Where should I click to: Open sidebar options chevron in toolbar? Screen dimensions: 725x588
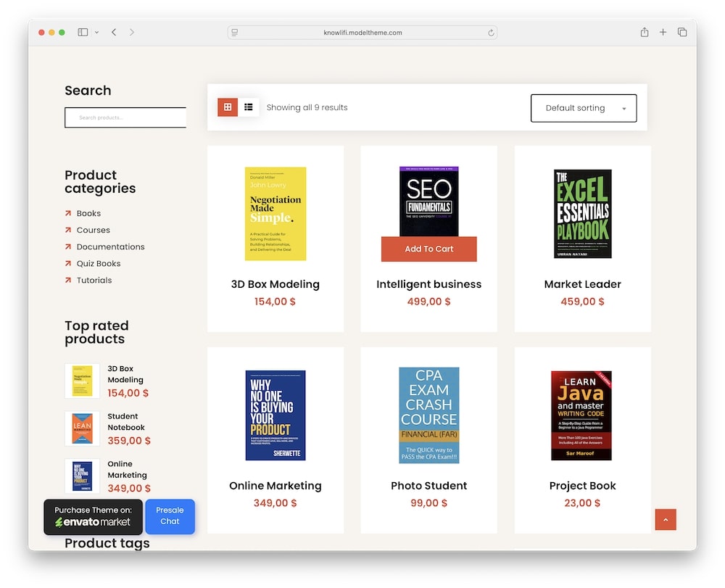(96, 32)
